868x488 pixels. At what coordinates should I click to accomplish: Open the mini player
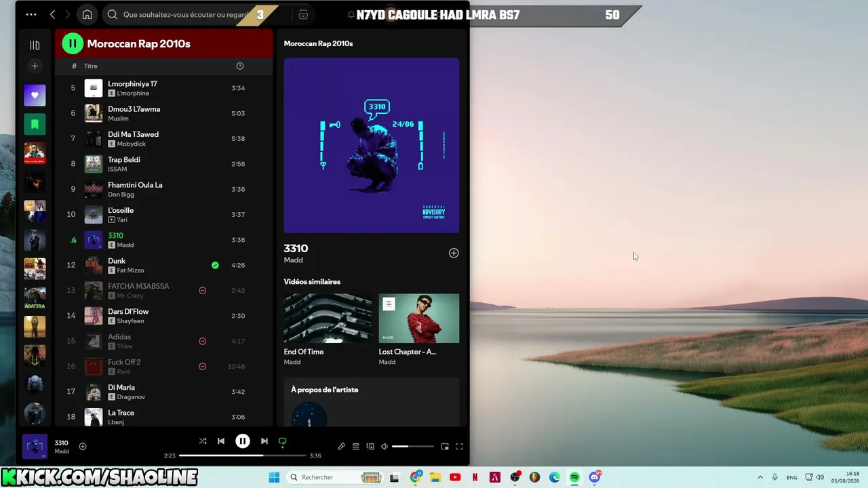click(445, 447)
